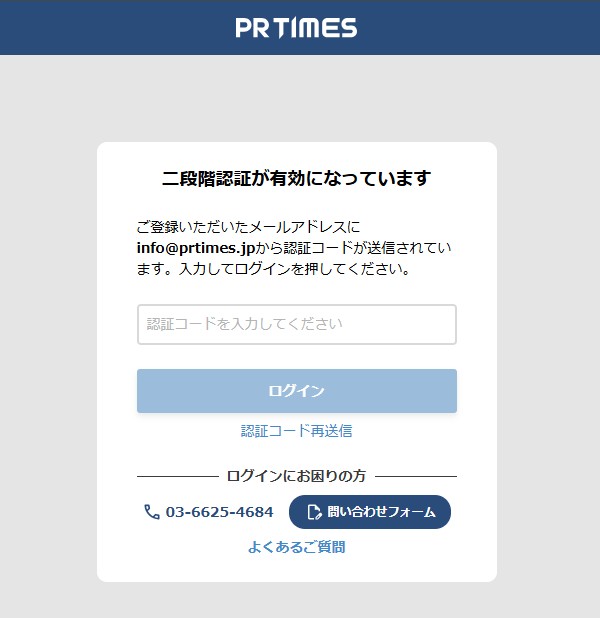Screen dimensions: 600x618
Task: Focus the 認証コード input field
Action: pyautogui.click(x=296, y=324)
